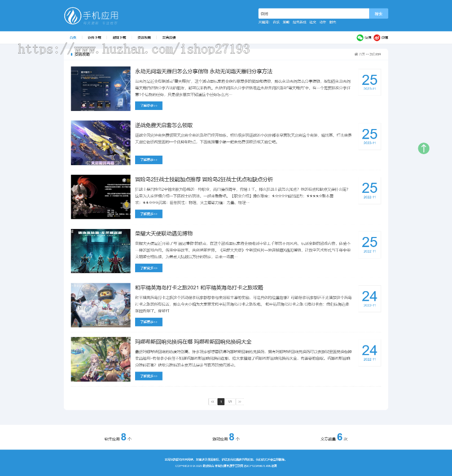Open the 荣耀大天使联动遇见博物 article title
Image resolution: width=452 pixels, height=476 pixels.
164,233
